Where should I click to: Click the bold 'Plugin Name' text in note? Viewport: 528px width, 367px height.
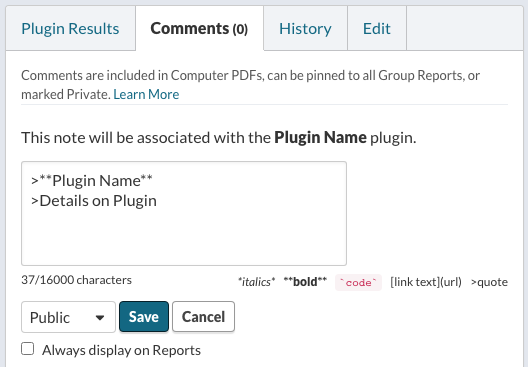click(x=320, y=138)
